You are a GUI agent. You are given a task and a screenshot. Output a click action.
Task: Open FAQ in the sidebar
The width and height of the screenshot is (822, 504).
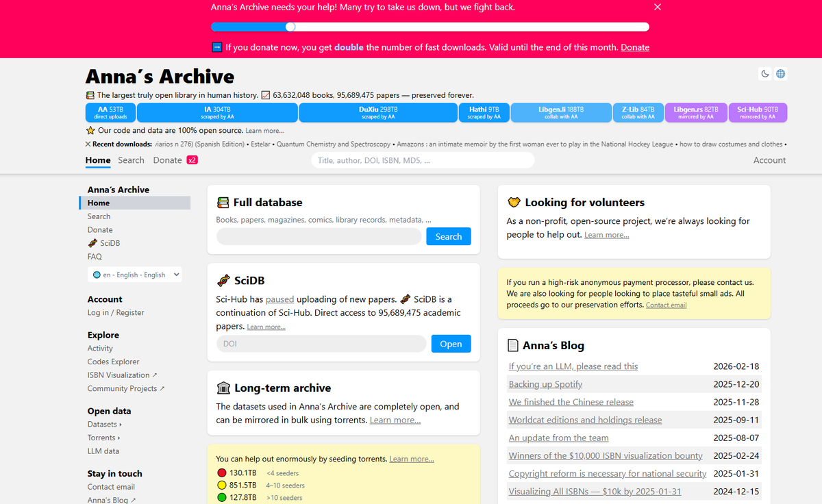(x=95, y=257)
